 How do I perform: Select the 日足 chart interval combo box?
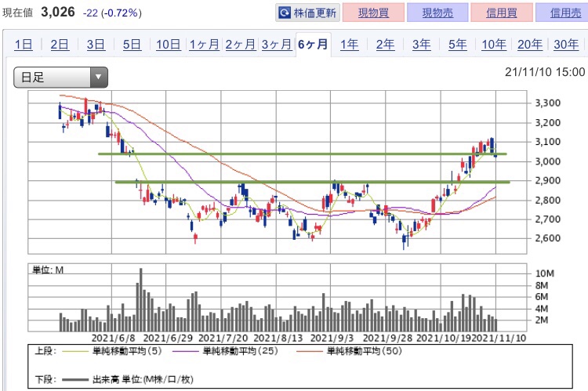(x=60, y=78)
